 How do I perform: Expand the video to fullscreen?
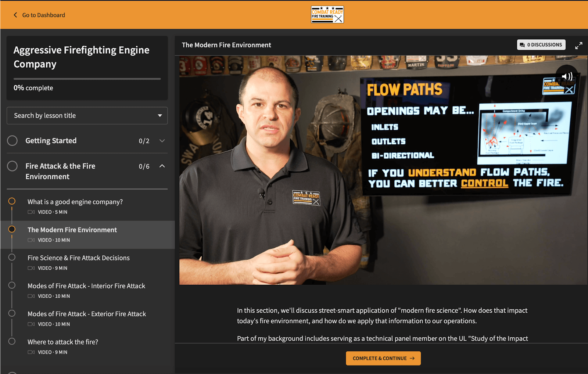[579, 45]
